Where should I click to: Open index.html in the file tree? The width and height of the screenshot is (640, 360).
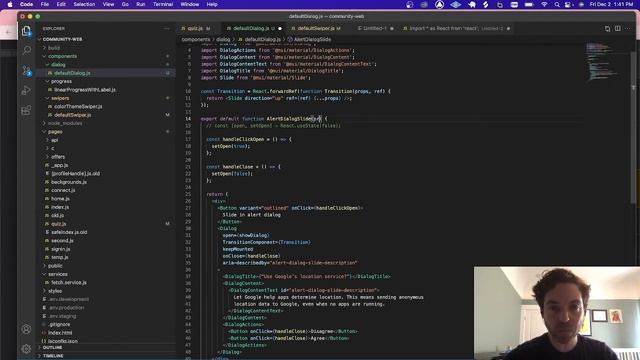pos(60,333)
